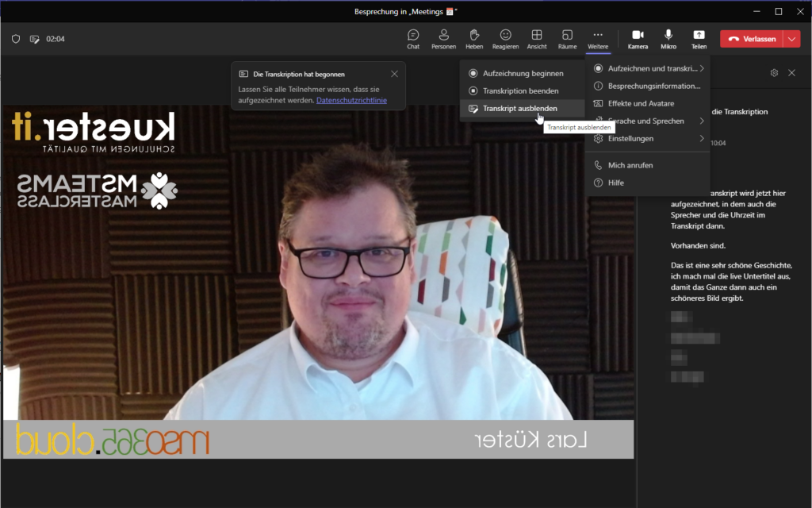Open Räume breakout rooms
Image resolution: width=812 pixels, height=508 pixels.
567,39
